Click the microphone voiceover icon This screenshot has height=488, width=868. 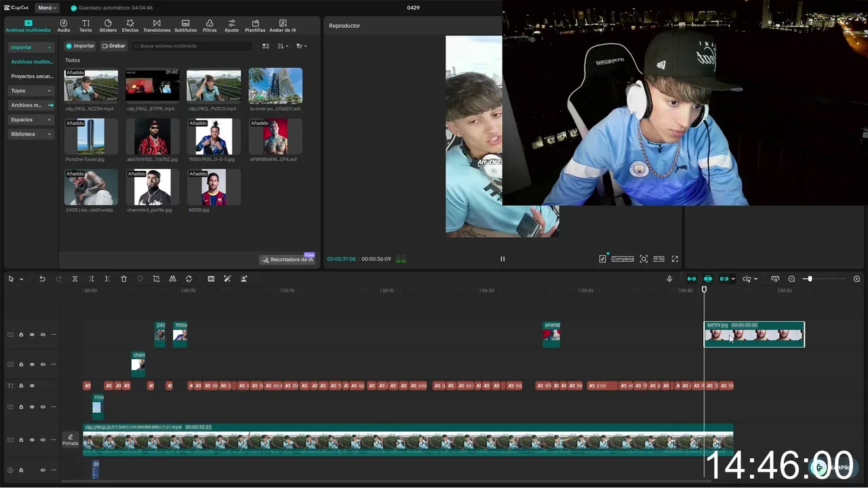tap(669, 279)
